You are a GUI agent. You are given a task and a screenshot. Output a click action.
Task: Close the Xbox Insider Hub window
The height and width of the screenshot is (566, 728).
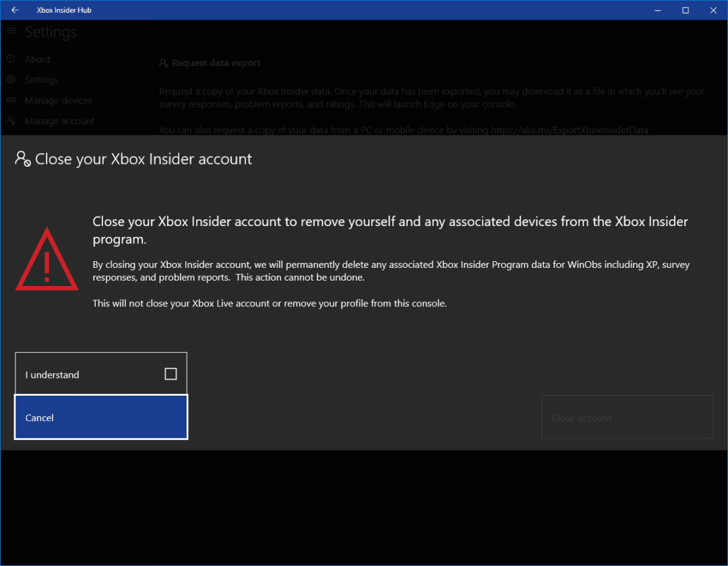coord(713,9)
